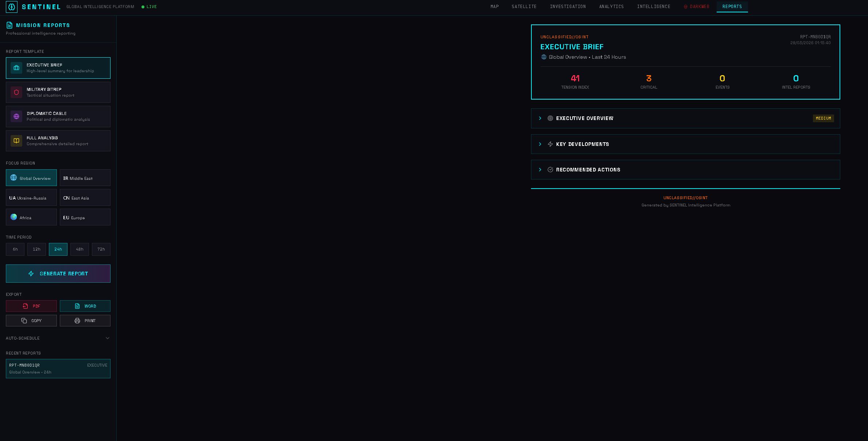Click the bolt icon beside Key Developments
This screenshot has width=868, height=441.
(x=550, y=144)
